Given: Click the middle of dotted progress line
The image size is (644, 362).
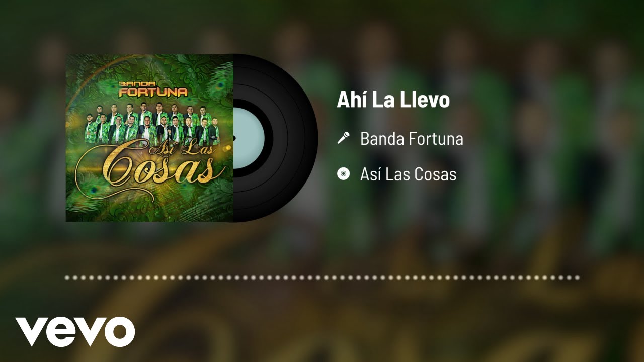Looking at the screenshot, I should pos(322,277).
